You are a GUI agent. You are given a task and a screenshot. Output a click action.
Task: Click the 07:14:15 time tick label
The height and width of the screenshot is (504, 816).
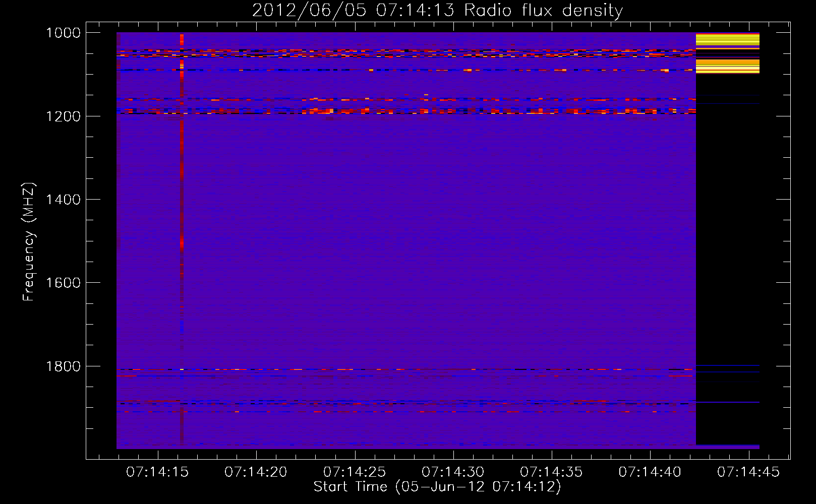click(157, 472)
